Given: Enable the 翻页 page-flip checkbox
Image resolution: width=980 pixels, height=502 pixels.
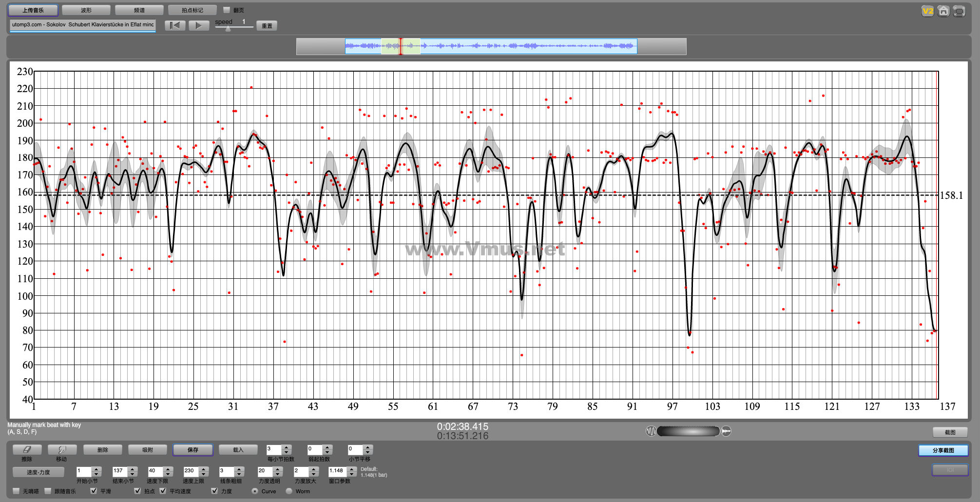Looking at the screenshot, I should (227, 10).
